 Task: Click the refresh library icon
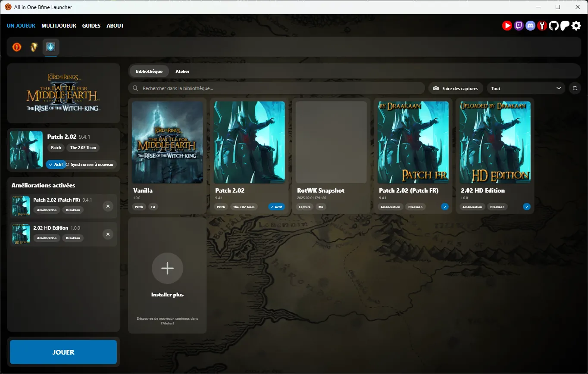575,88
